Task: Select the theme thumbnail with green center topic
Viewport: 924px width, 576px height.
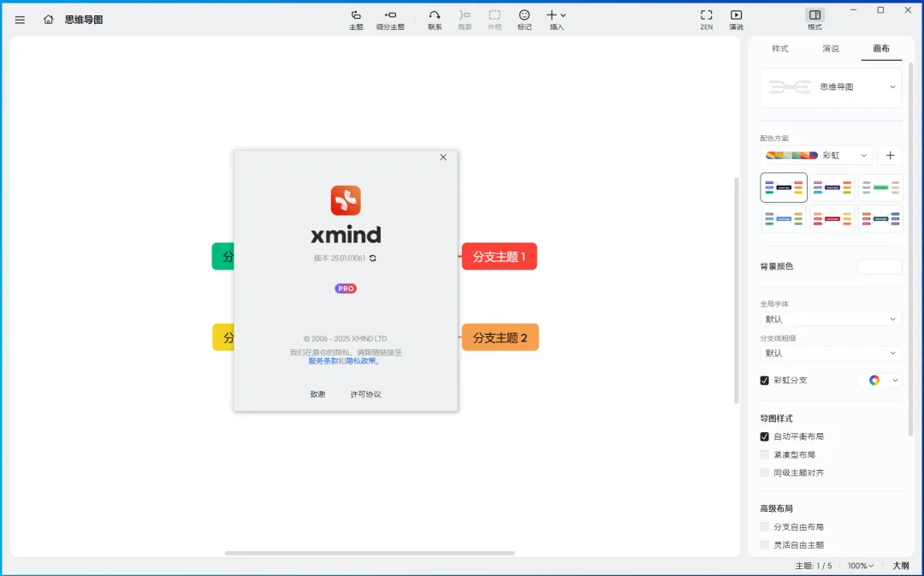Action: 880,187
